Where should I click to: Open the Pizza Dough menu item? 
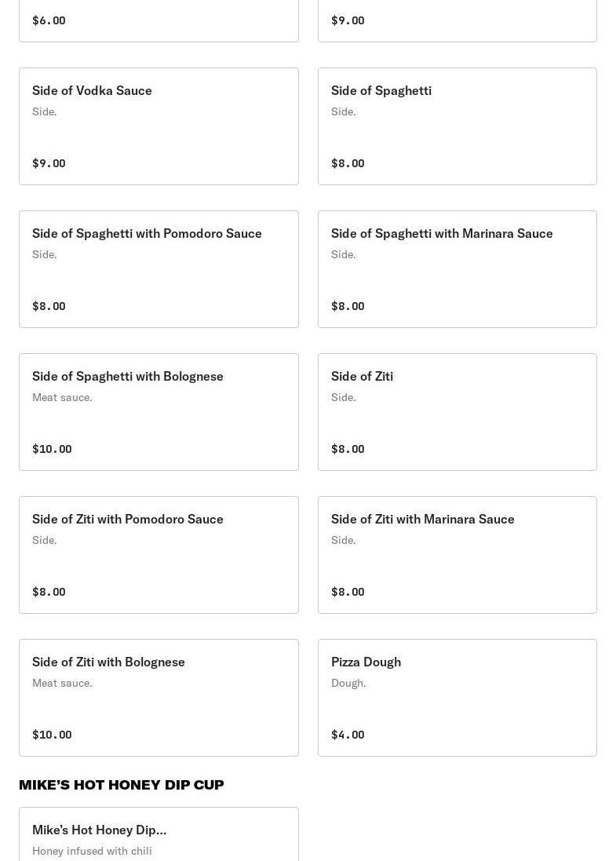point(457,697)
